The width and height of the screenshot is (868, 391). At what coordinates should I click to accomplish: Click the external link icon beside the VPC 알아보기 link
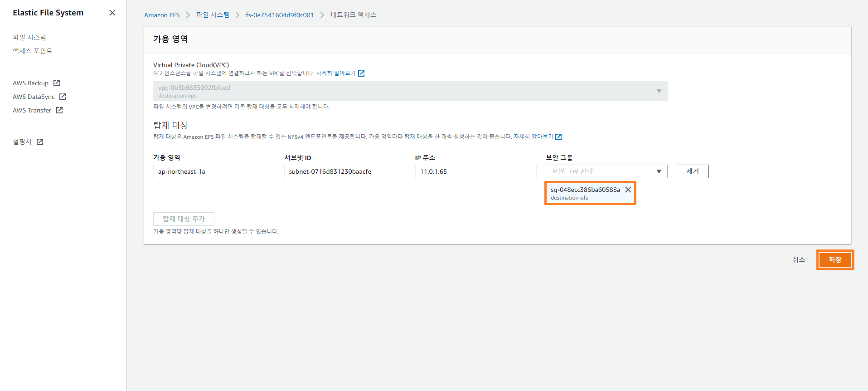pos(361,73)
